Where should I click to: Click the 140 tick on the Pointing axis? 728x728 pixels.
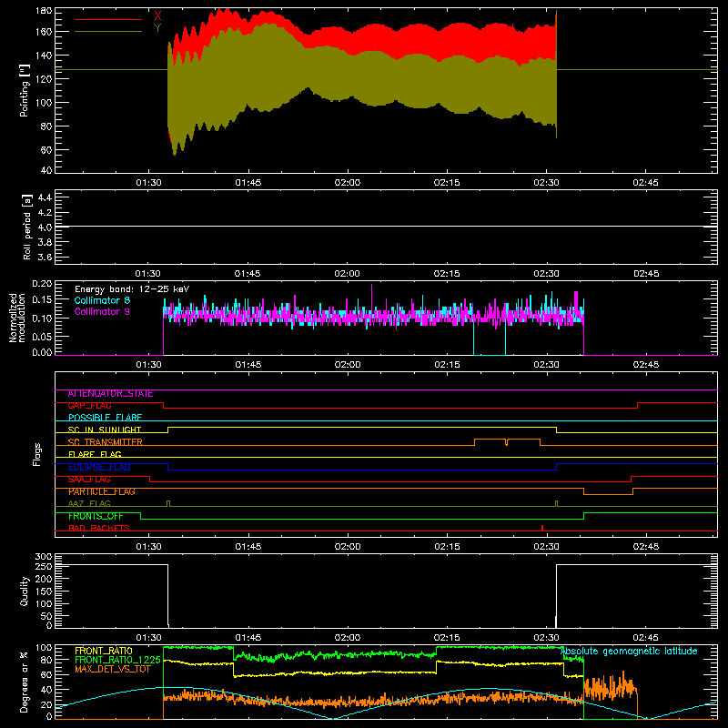44,56
